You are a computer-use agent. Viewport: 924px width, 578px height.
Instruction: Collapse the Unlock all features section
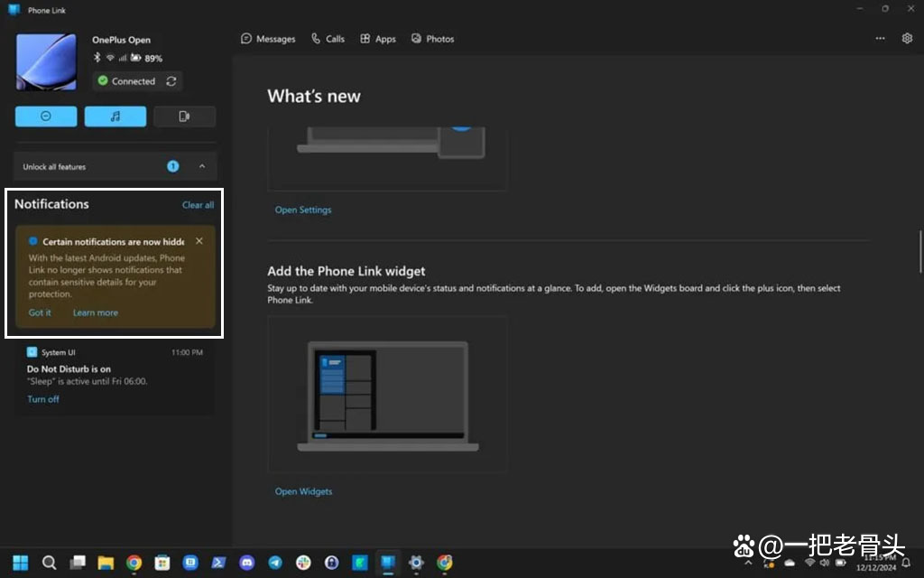point(202,166)
